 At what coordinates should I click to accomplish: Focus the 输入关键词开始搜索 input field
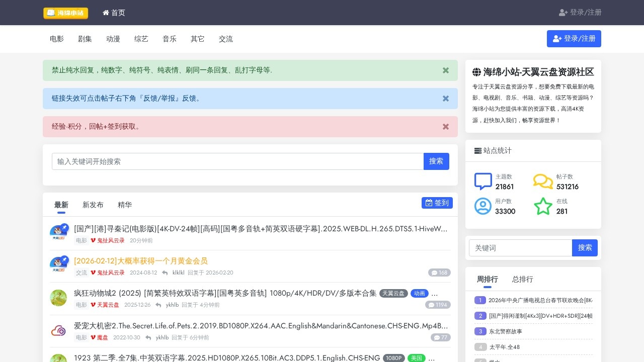(237, 161)
